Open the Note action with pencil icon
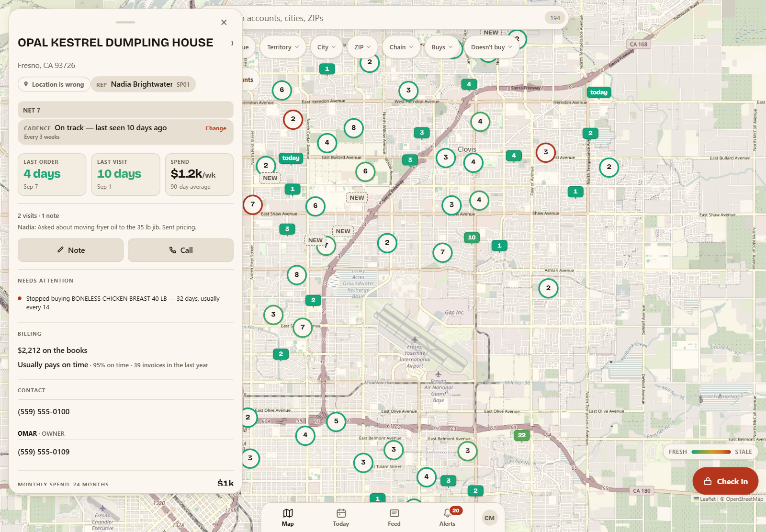The height and width of the screenshot is (532, 766). 70,250
